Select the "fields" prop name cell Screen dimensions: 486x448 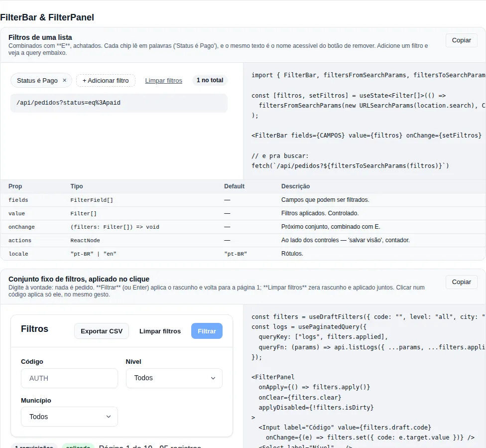(18, 200)
